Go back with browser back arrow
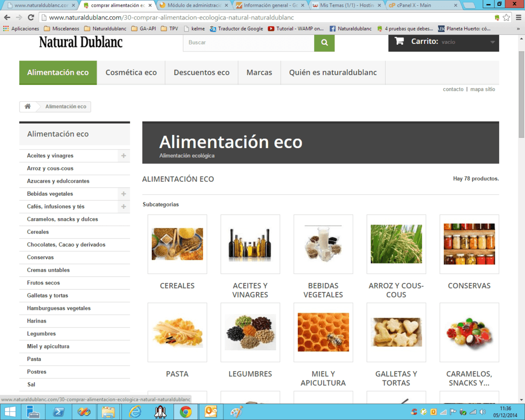Image resolution: width=525 pixels, height=420 pixels. pyautogui.click(x=7, y=17)
